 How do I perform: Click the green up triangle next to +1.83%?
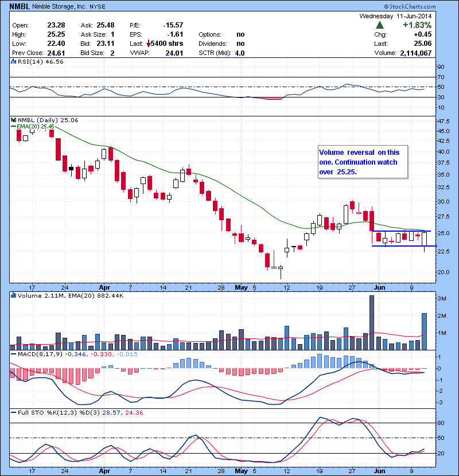[379, 25]
